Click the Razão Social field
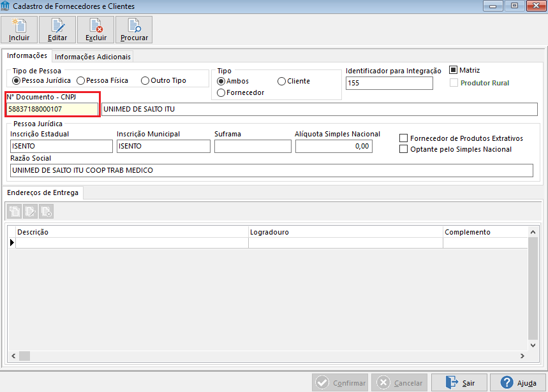 point(272,170)
